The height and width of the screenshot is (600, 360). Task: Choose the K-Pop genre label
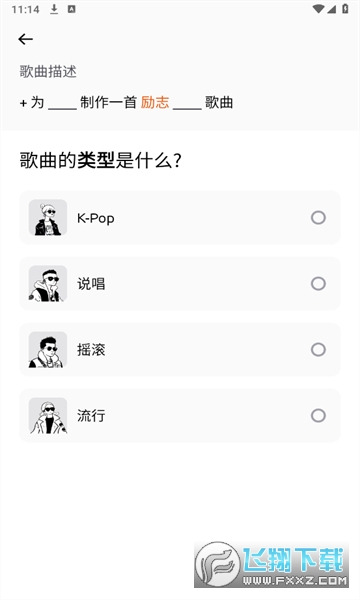pos(96,218)
